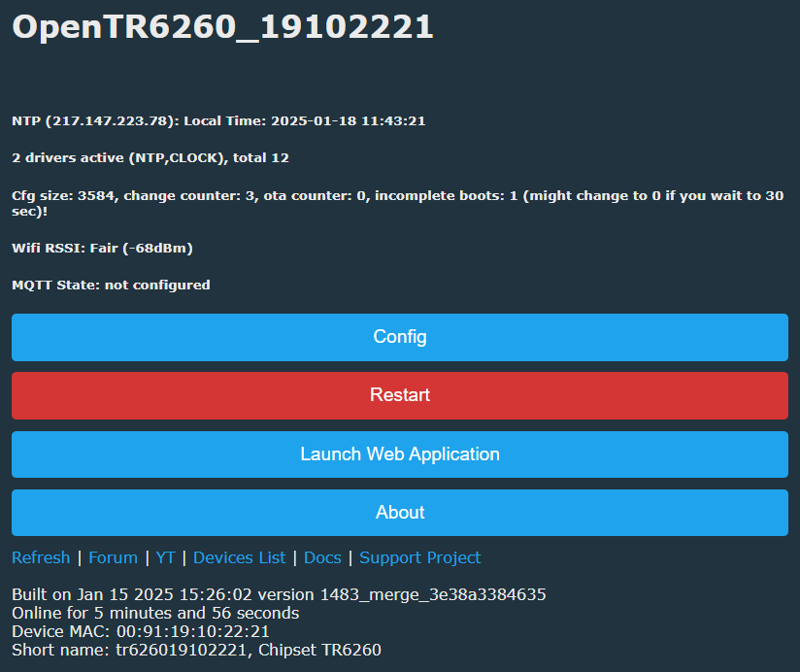Click the red Restart button

coord(399,395)
